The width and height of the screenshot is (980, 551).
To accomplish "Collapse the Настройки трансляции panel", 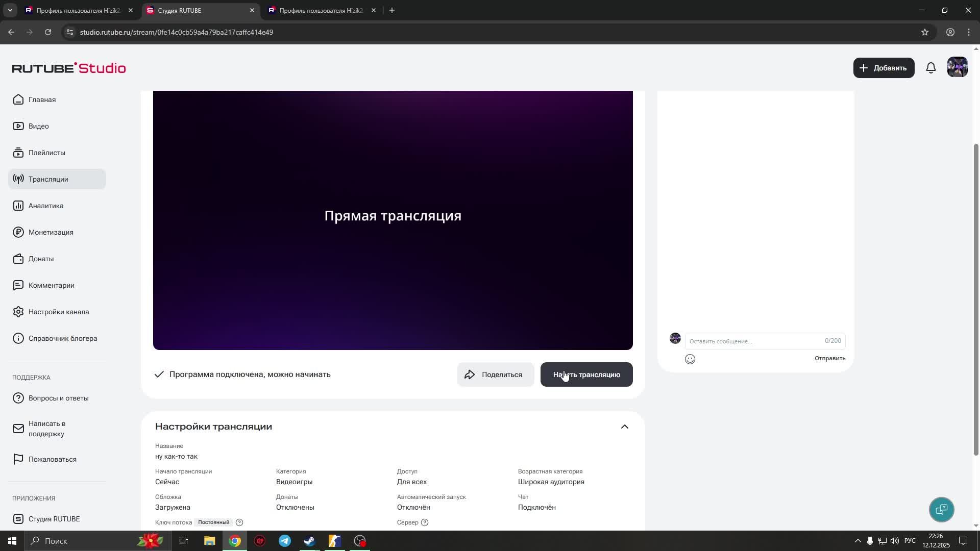I will [625, 427].
